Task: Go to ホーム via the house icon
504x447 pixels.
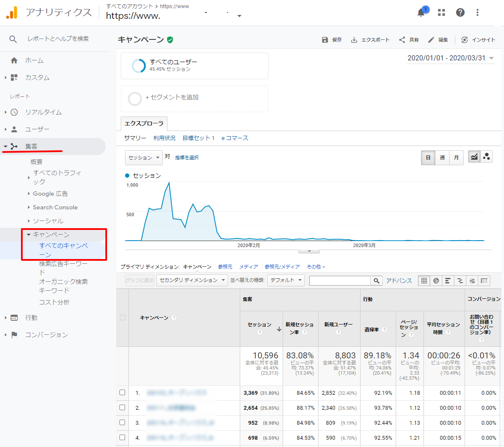Action: coord(14,60)
